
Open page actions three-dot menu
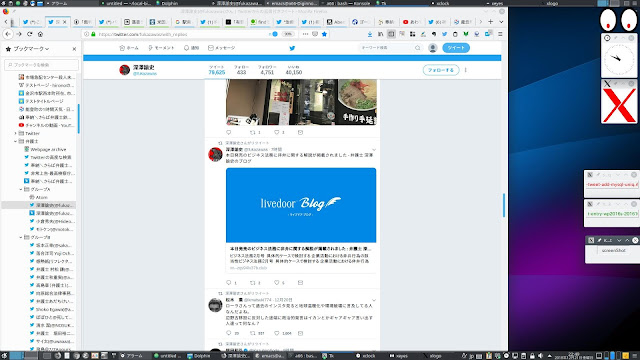coord(305,34)
